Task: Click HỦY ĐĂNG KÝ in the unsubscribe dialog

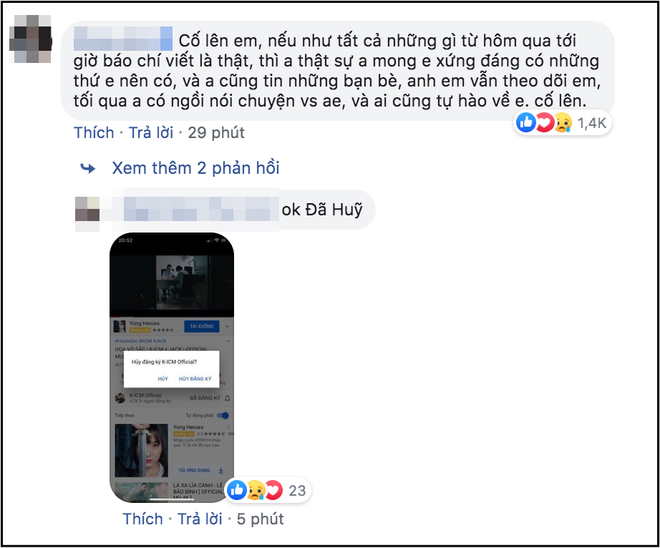Action: (x=195, y=379)
